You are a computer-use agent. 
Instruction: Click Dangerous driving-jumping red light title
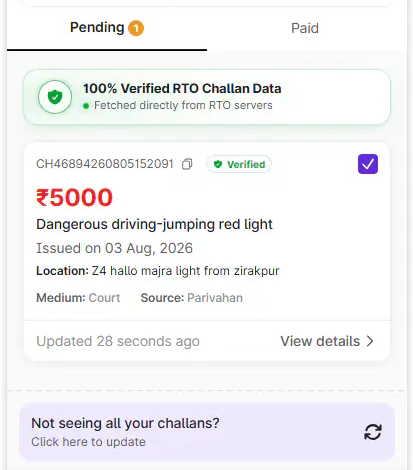[x=154, y=224]
